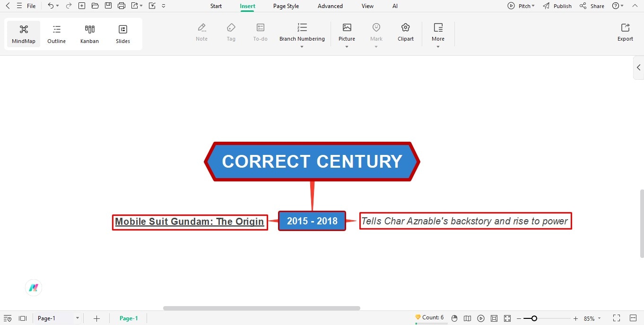Open the hamburger File menu icon
The image size is (644, 325).
coord(19,6)
